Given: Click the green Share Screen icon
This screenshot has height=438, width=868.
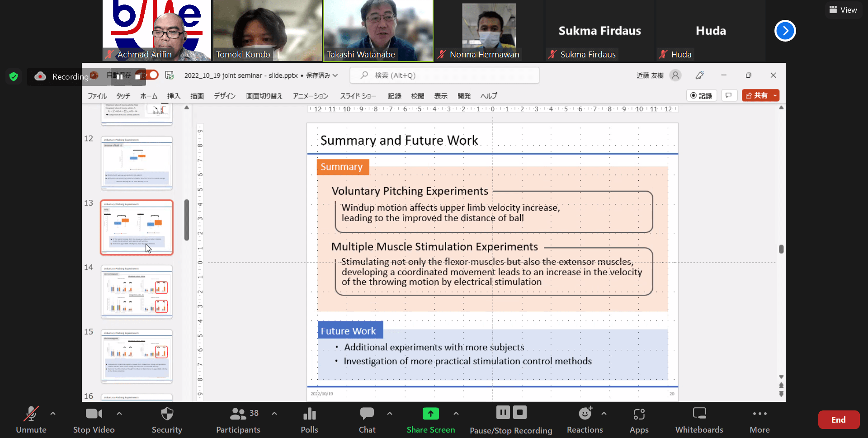Looking at the screenshot, I should coord(430,414).
